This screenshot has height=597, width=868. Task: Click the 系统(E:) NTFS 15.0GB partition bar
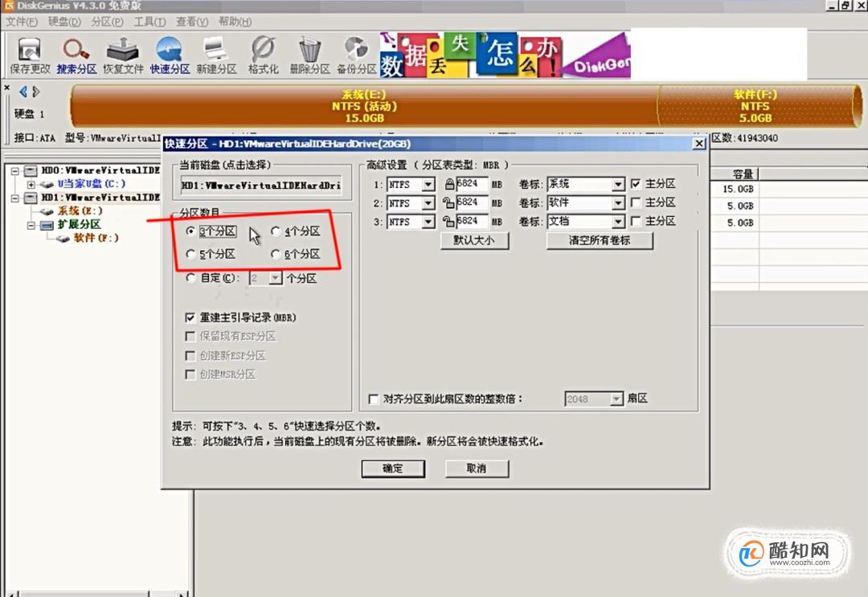coord(364,106)
